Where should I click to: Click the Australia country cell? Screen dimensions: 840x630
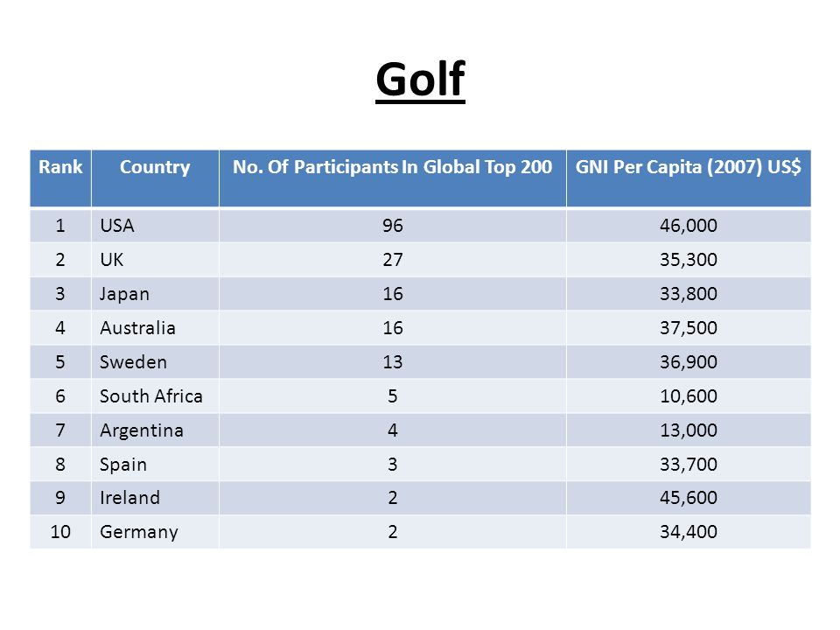tap(155, 328)
